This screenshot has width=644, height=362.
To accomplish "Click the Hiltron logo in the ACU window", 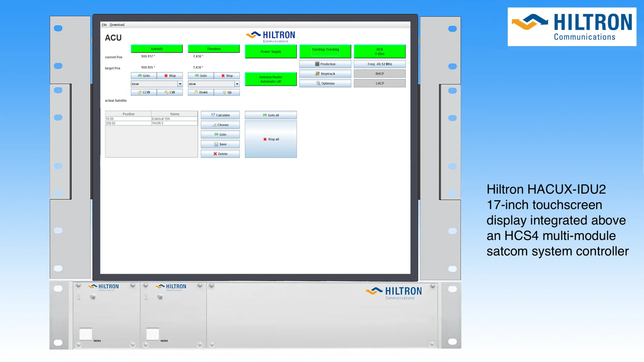I will pos(271,36).
